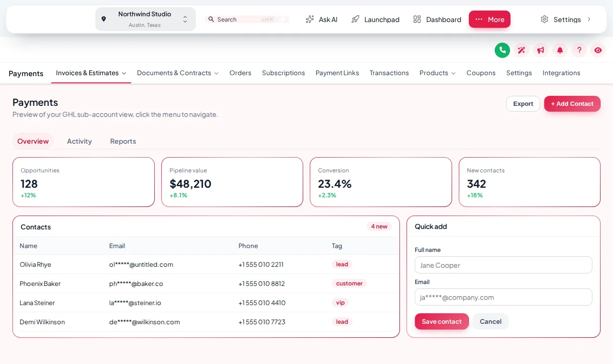The width and height of the screenshot is (613, 364).
Task: Go to Subscriptions
Action: 284,73
